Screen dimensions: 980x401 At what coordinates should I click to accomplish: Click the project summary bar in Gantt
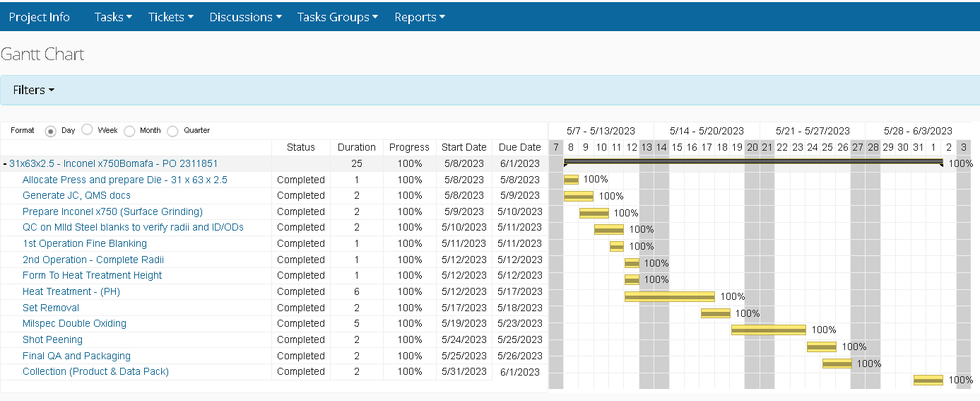752,162
